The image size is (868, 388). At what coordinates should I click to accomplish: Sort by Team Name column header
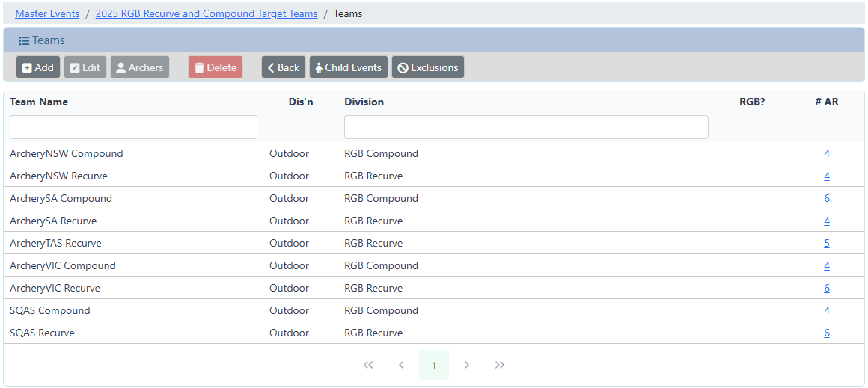39,102
